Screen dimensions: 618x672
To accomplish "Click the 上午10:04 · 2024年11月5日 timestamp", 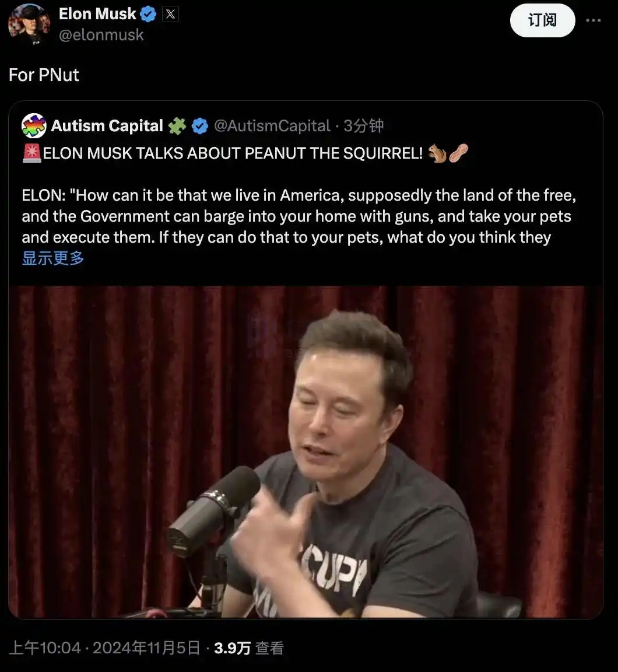I will pyautogui.click(x=104, y=647).
